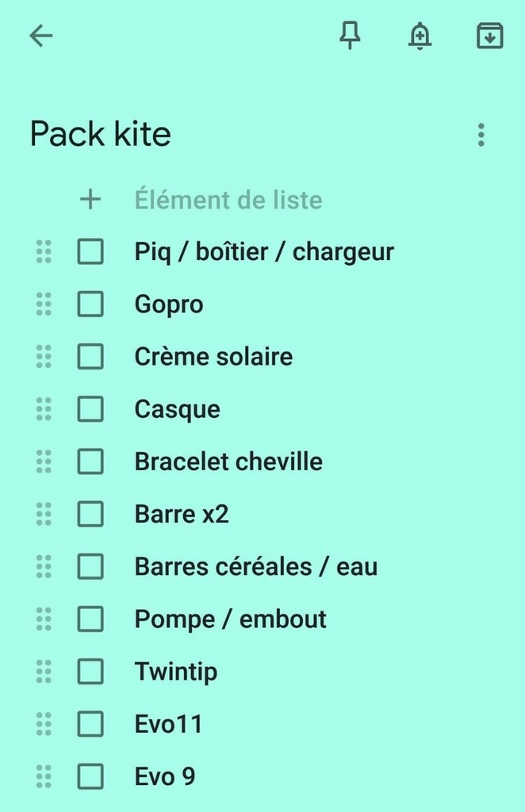Check the Piq / boîtier / chargeur checkbox
Image resolution: width=525 pixels, height=812 pixels.
pyautogui.click(x=90, y=252)
